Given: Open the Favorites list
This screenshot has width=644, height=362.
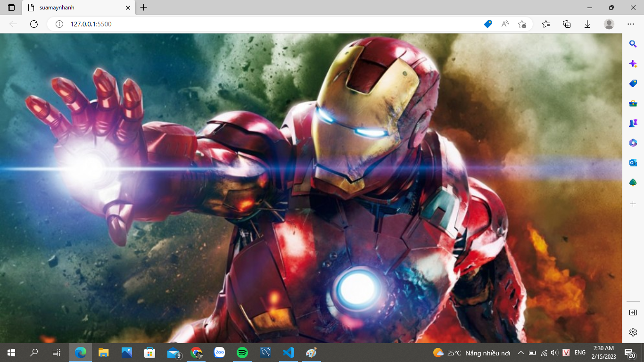Looking at the screenshot, I should [546, 24].
